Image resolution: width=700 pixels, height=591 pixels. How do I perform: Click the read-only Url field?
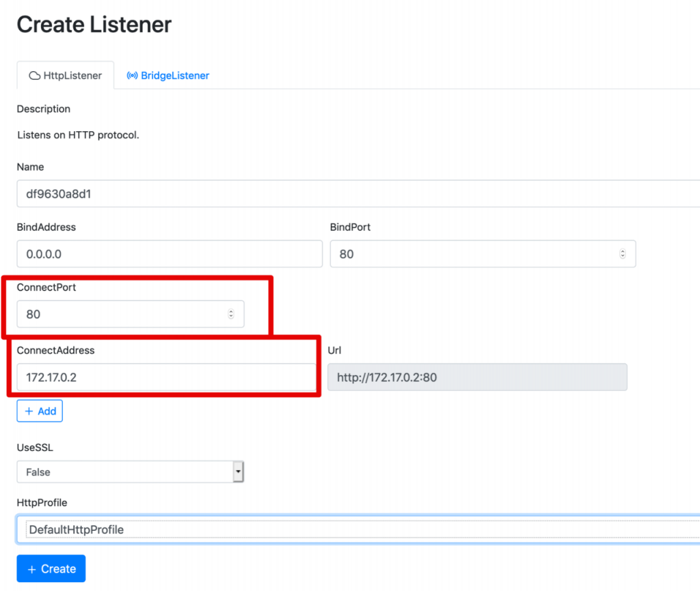[477, 377]
